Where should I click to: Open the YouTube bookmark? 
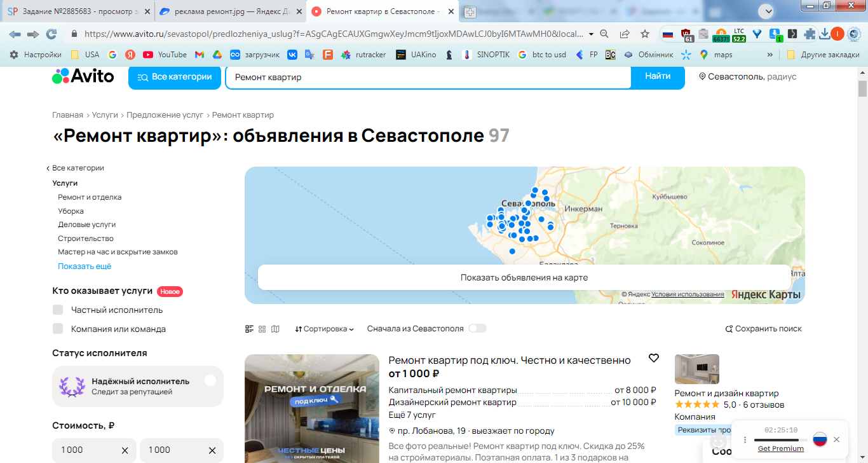coord(165,55)
